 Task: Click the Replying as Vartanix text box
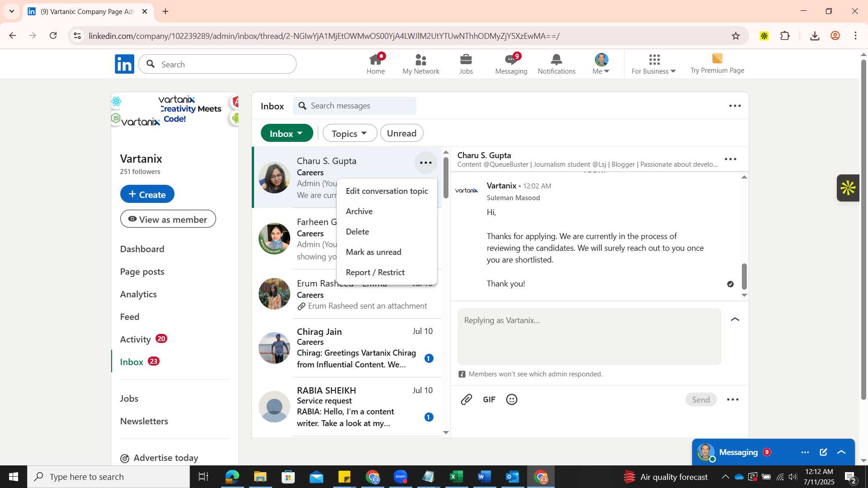click(590, 337)
